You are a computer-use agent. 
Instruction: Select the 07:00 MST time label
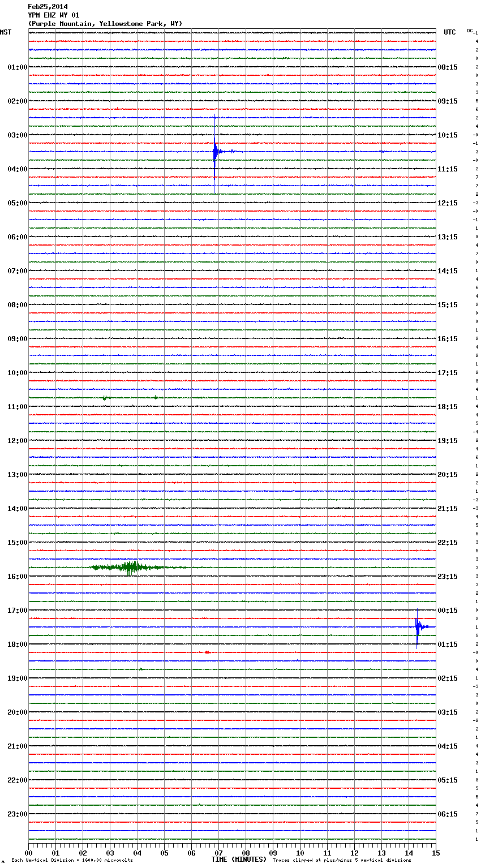click(18, 271)
